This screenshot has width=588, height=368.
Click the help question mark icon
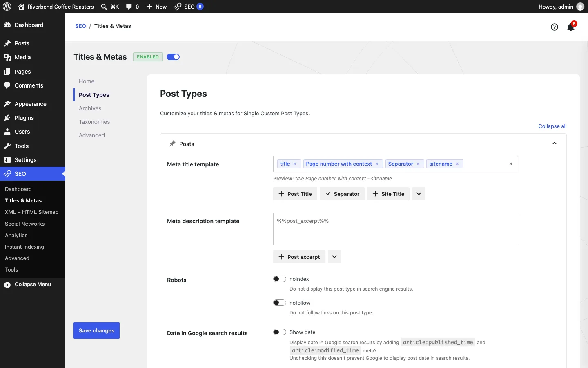pyautogui.click(x=555, y=27)
